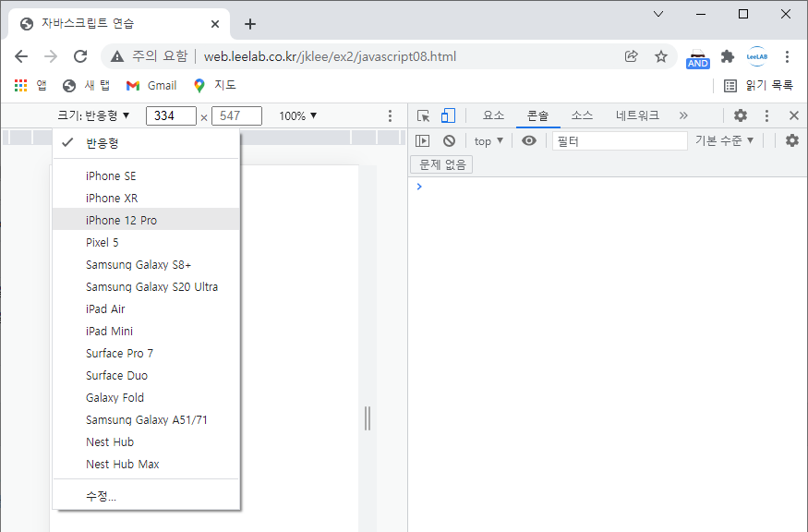The image size is (808, 532).
Task: Choose Nest Hub device
Action: point(146,441)
